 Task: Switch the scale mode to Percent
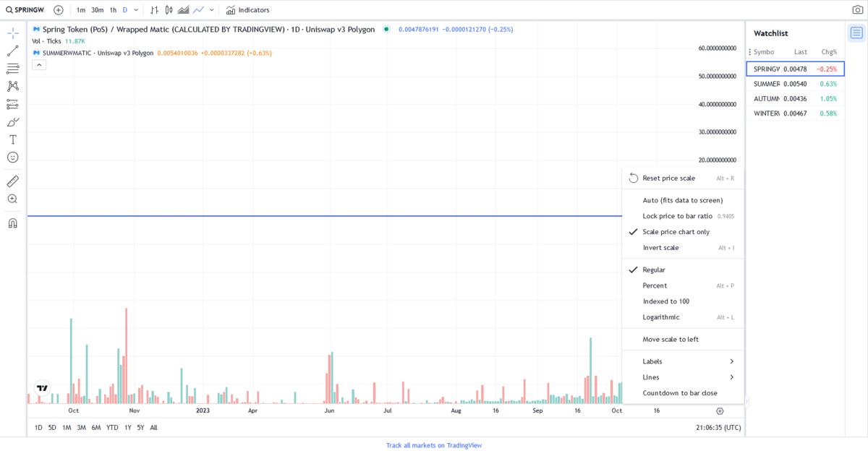pyautogui.click(x=655, y=285)
